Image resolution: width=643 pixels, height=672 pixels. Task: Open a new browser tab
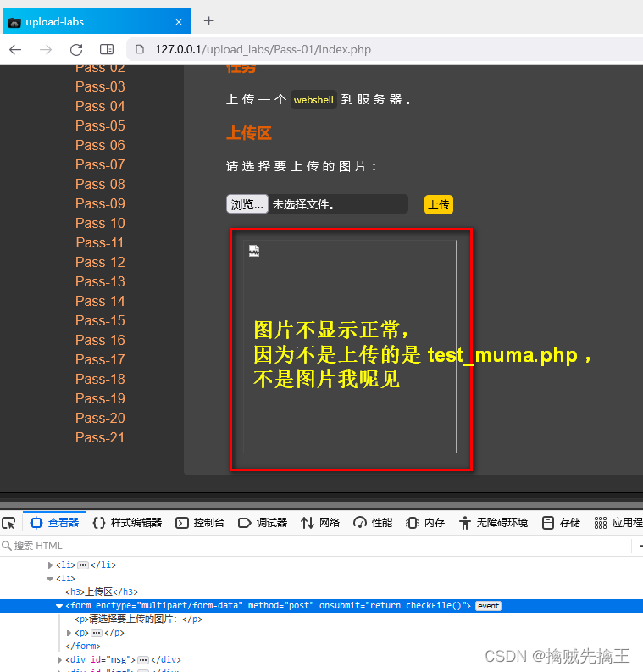(208, 20)
